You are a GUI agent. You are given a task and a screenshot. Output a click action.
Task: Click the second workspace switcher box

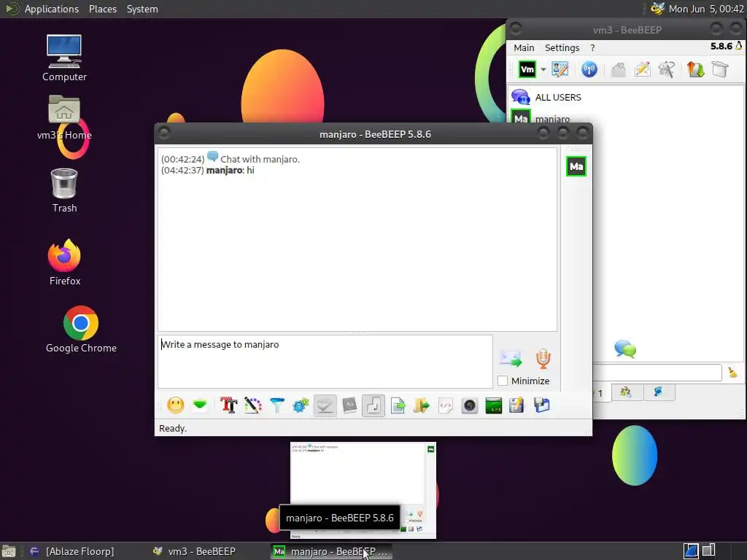point(708,551)
